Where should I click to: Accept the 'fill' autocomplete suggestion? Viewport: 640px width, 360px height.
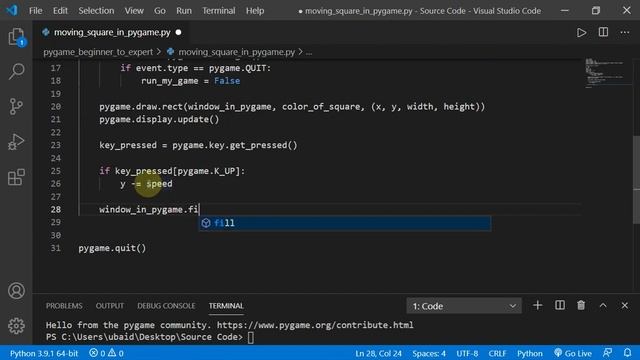344,223
